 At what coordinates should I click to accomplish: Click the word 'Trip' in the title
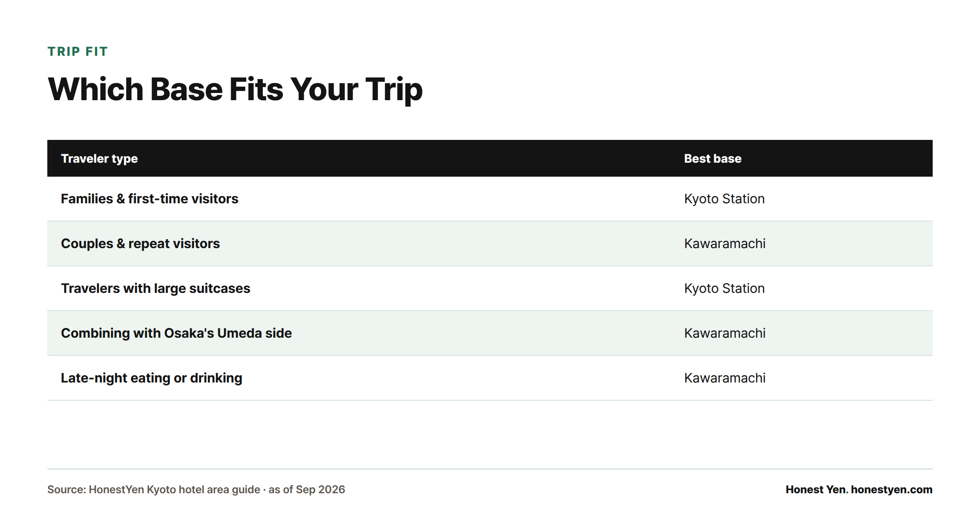click(x=394, y=90)
